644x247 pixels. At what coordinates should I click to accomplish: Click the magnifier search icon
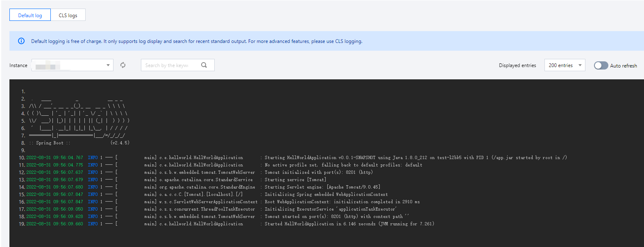coord(204,65)
